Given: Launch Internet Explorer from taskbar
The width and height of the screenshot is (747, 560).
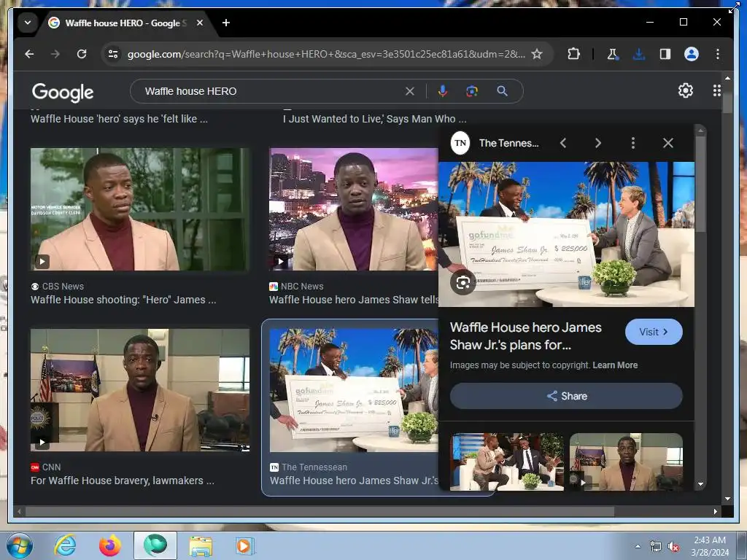Looking at the screenshot, I should [x=65, y=545].
